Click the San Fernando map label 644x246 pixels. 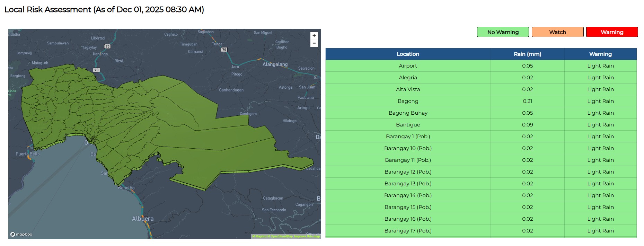point(274,210)
